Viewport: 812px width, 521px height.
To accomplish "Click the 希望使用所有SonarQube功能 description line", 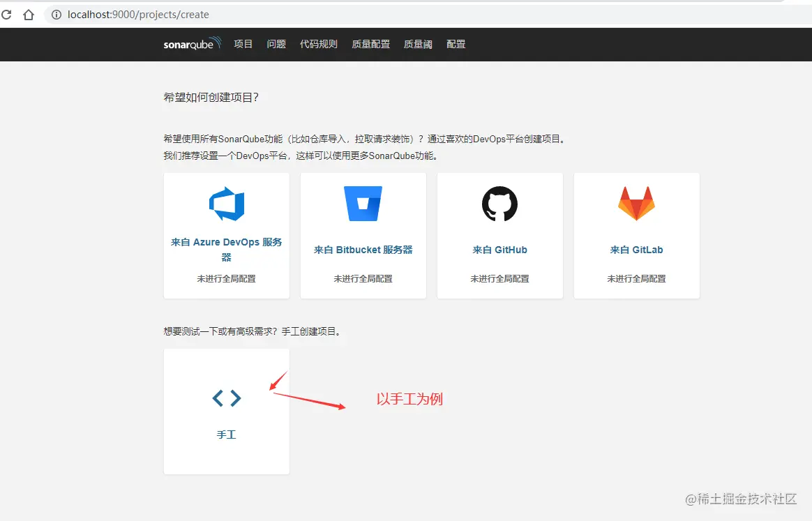I will tap(365, 139).
